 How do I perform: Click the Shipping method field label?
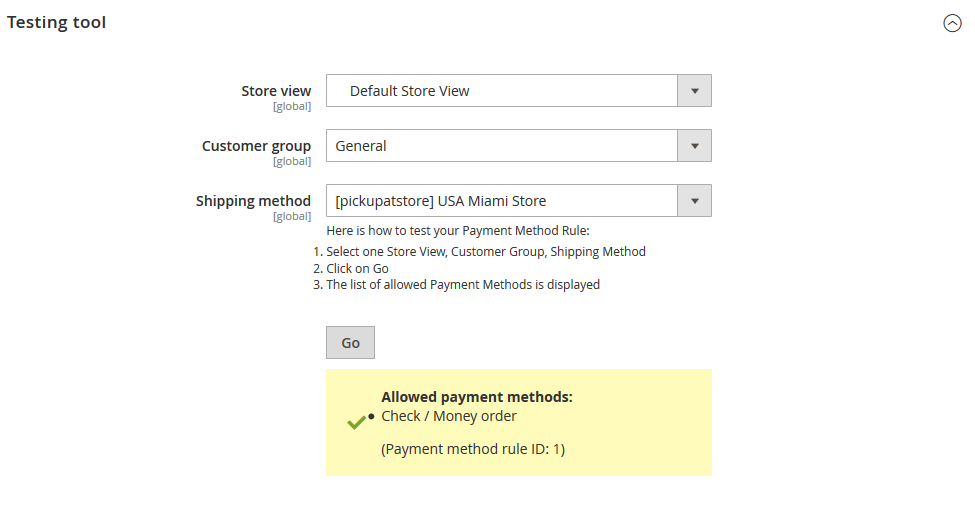click(x=253, y=201)
